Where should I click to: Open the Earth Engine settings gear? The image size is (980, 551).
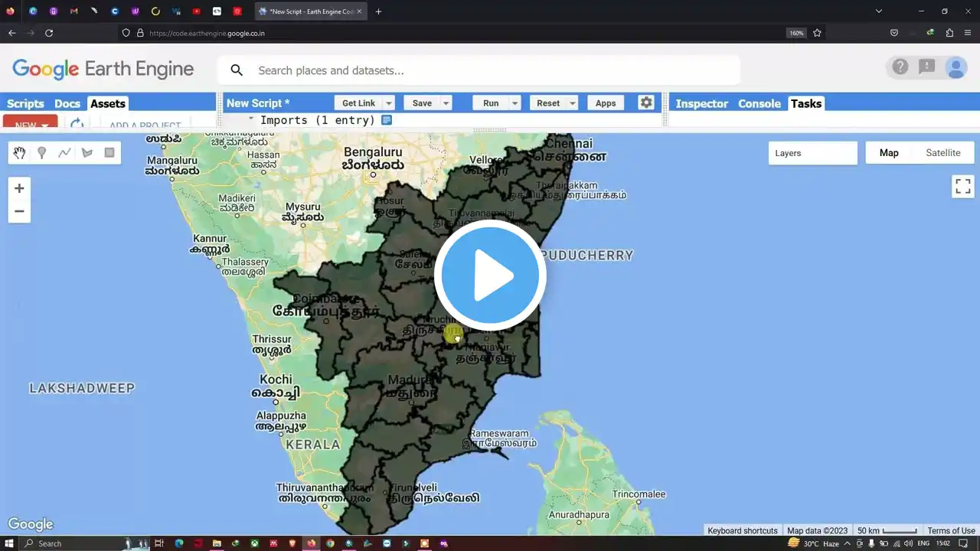click(x=646, y=103)
